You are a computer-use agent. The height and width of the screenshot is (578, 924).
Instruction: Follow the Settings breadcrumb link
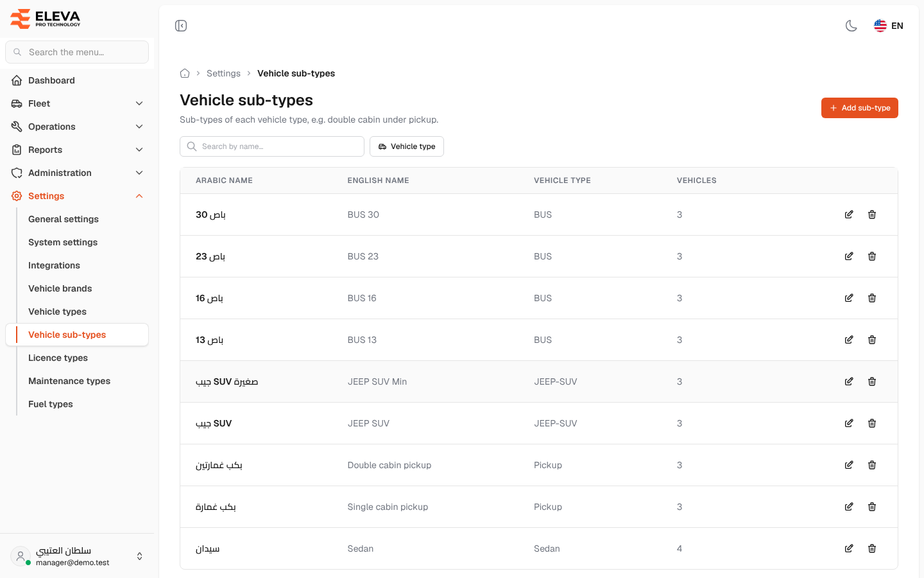[223, 73]
